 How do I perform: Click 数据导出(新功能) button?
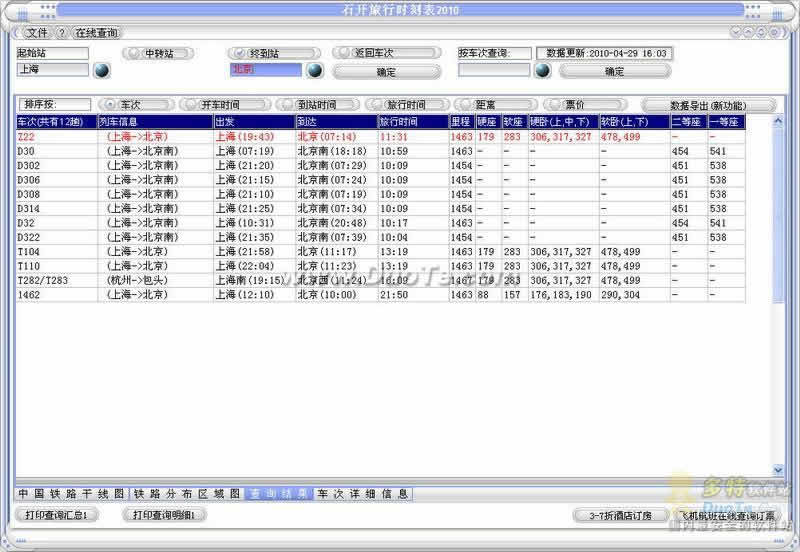(x=709, y=105)
